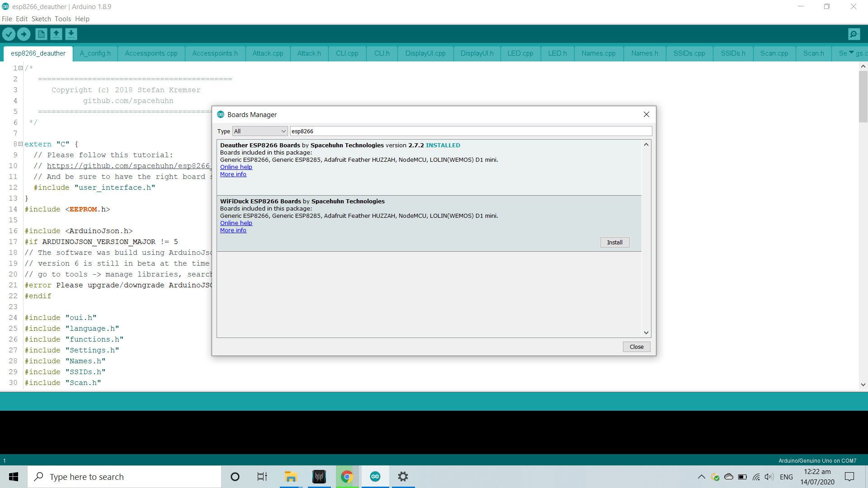The width and height of the screenshot is (868, 488).
Task: Collapse the extern block fold on line 8
Action: point(20,144)
